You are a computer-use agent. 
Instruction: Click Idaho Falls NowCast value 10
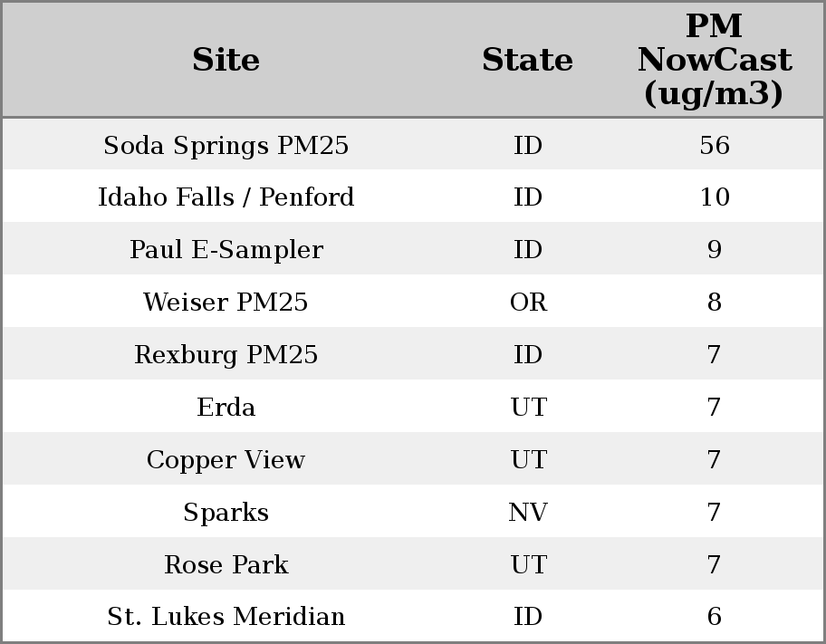tap(714, 197)
